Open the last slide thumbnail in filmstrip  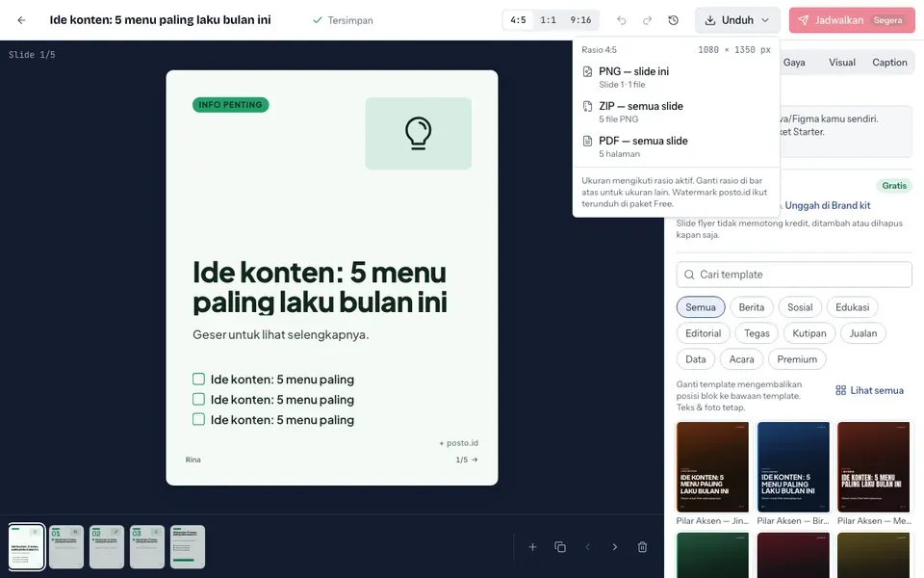pyautogui.click(x=188, y=547)
